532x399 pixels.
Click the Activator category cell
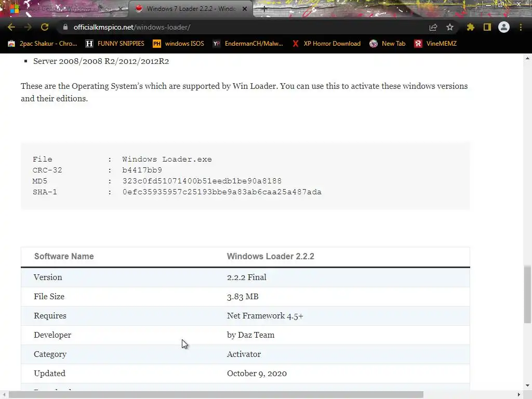[244, 354]
